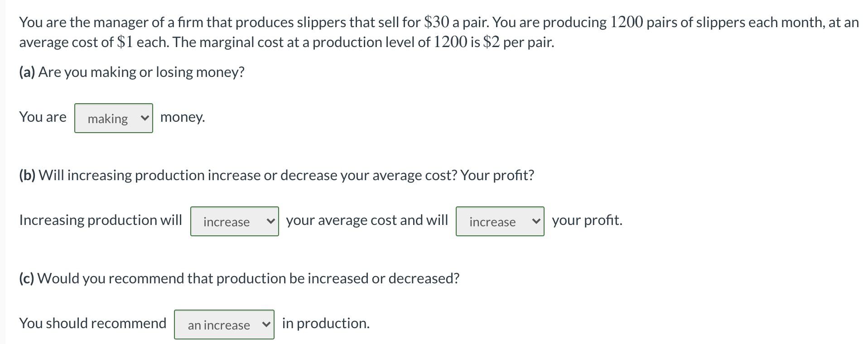Click the 'Increasing production will' label
The width and height of the screenshot is (868, 344).
(101, 220)
